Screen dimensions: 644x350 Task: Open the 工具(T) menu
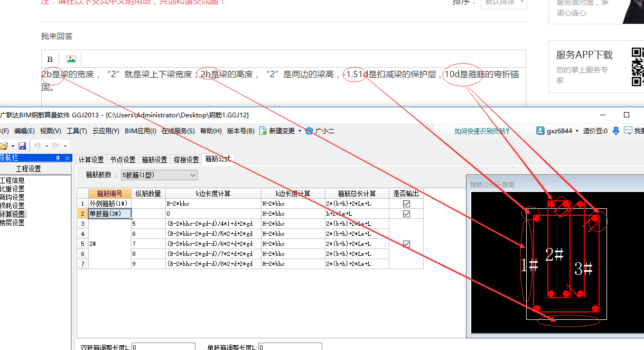coord(77,131)
